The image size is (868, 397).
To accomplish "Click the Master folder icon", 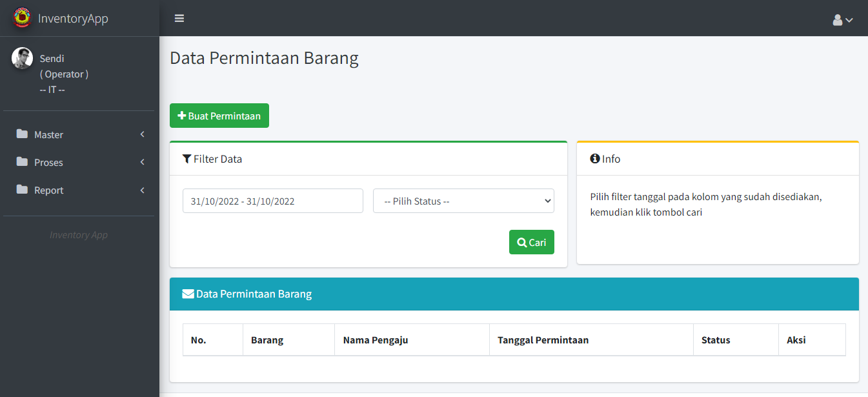I will (23, 134).
